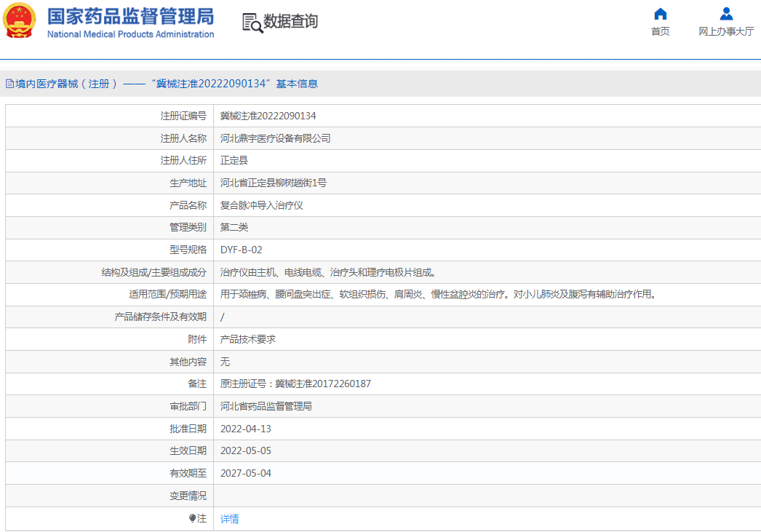Select production address 河北省正定县柳树巷街1号
Image resolution: width=761 pixels, height=532 pixels.
tap(274, 183)
